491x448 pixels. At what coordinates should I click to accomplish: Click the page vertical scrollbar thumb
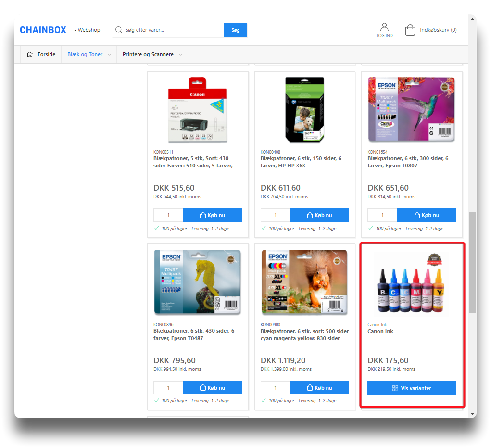click(472, 262)
